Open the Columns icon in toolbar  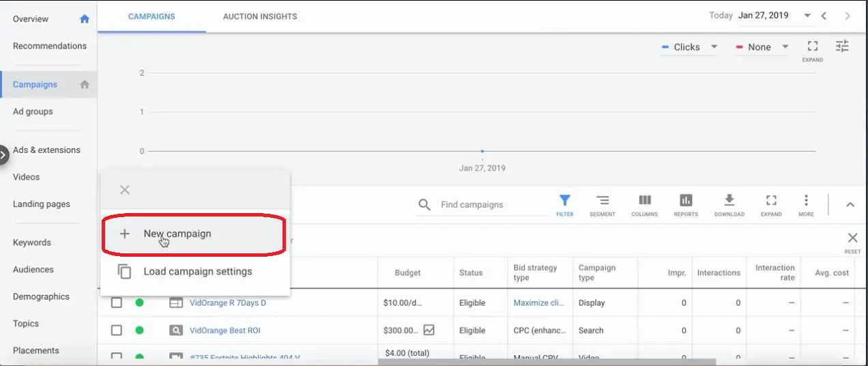(645, 201)
